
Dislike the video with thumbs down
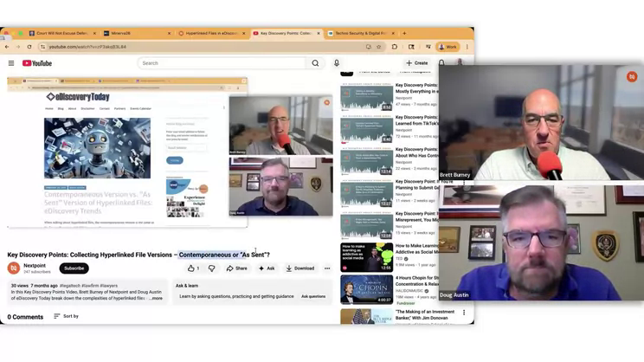pyautogui.click(x=211, y=268)
